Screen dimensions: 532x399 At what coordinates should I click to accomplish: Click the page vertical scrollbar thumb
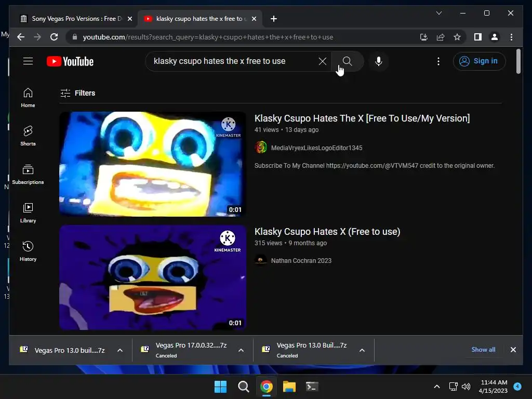tap(518, 61)
